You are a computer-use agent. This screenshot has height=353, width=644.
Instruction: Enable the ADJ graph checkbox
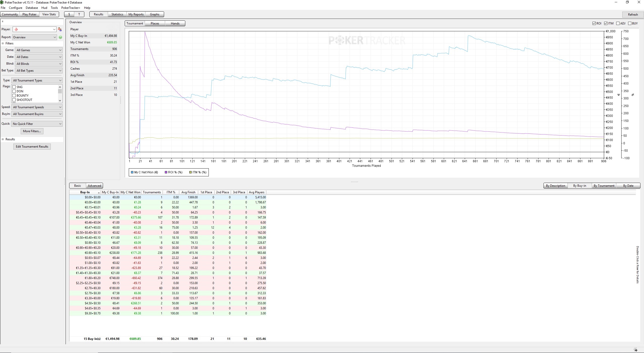click(x=618, y=23)
